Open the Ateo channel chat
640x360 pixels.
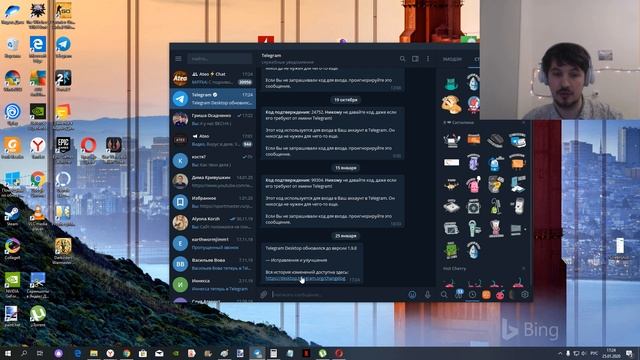(x=213, y=140)
